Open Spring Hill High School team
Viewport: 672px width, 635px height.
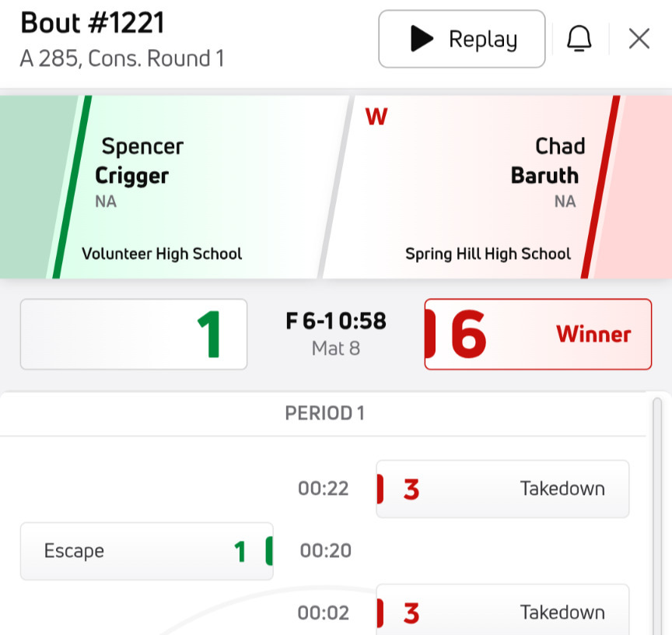point(488,254)
